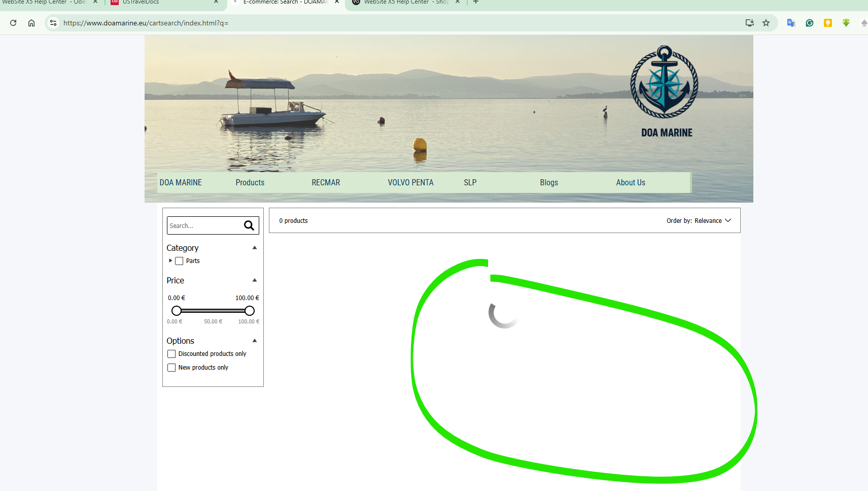Expand the Parts category tree arrow
The height and width of the screenshot is (491, 868).
(170, 260)
